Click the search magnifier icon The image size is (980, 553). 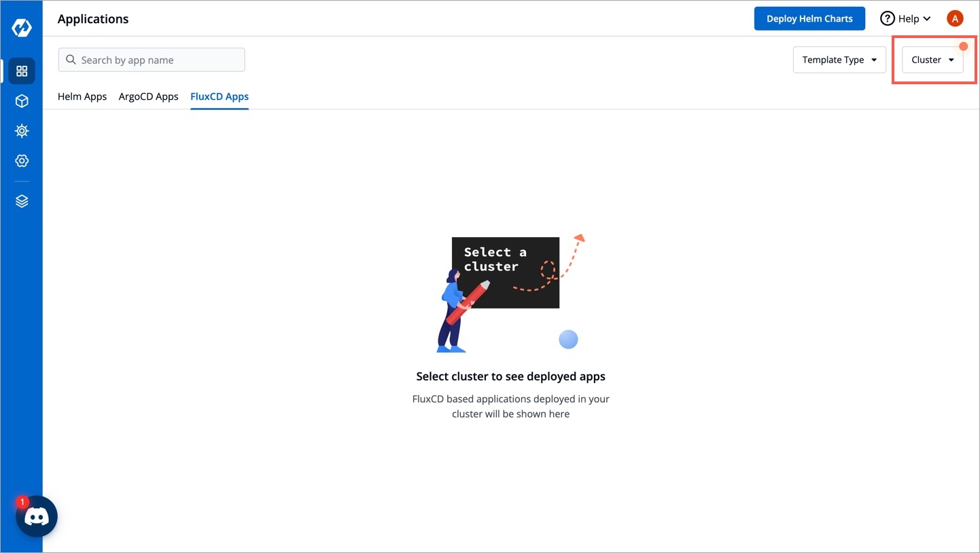coord(71,60)
